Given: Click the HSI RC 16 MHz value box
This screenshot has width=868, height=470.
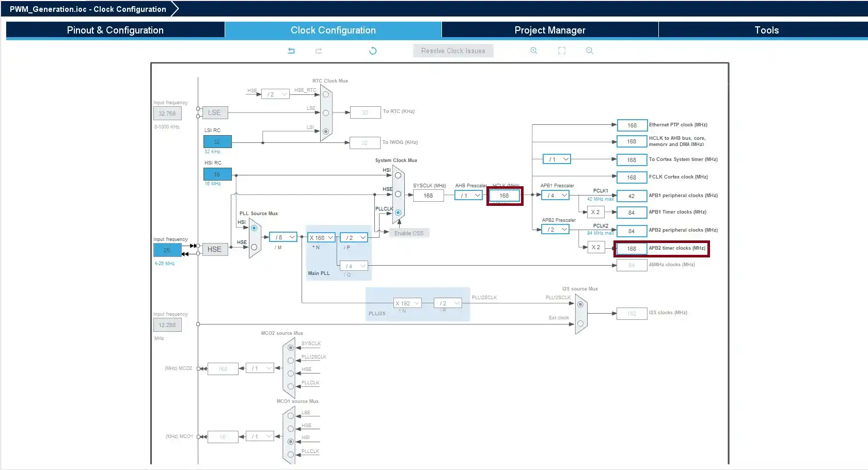Looking at the screenshot, I should pyautogui.click(x=217, y=174).
